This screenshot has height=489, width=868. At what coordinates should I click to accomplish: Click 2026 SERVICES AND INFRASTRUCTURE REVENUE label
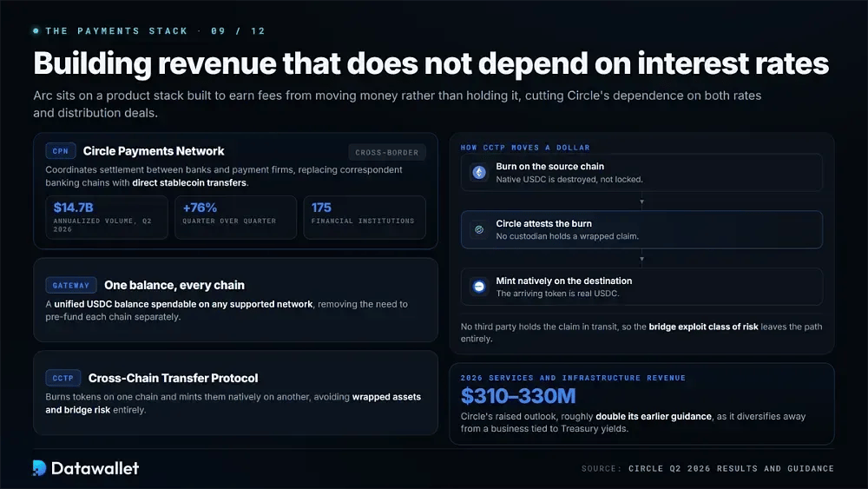(x=573, y=378)
